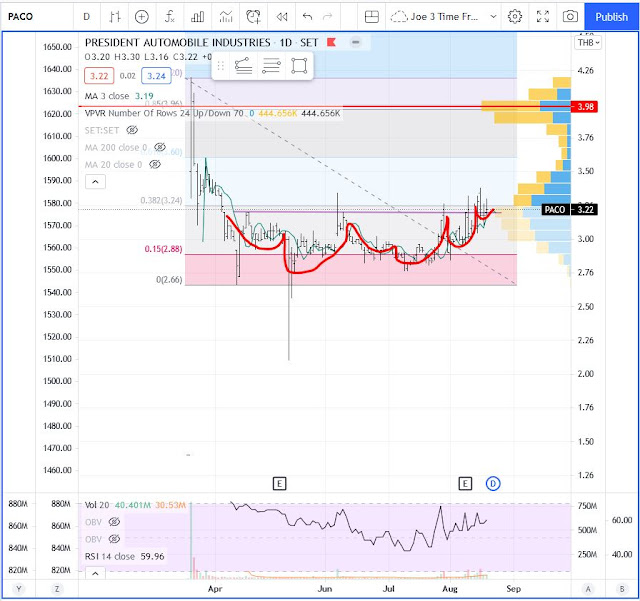640x601 pixels.
Task: Click the Y scale button at bottom left
Action: point(18,589)
